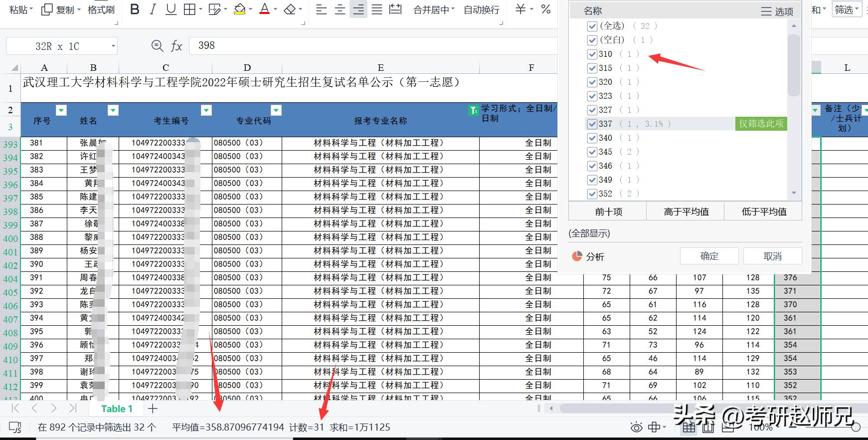Select the Table 1 sheet tab
The height and width of the screenshot is (440, 868).
pyautogui.click(x=117, y=409)
